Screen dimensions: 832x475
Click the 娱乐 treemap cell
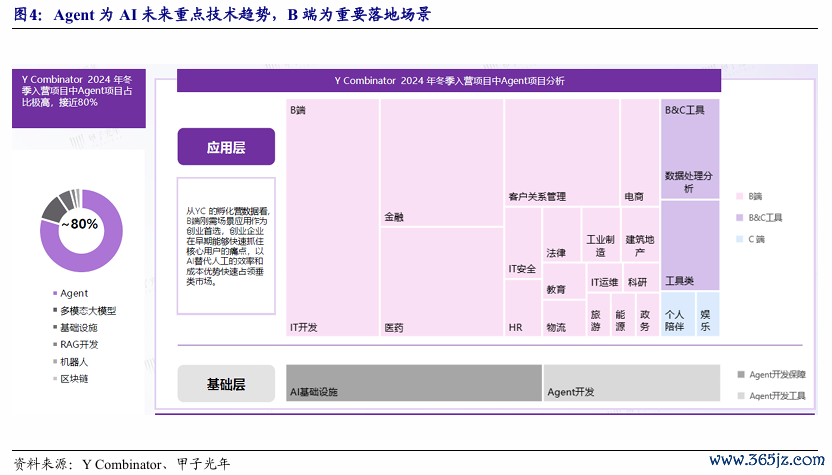708,314
